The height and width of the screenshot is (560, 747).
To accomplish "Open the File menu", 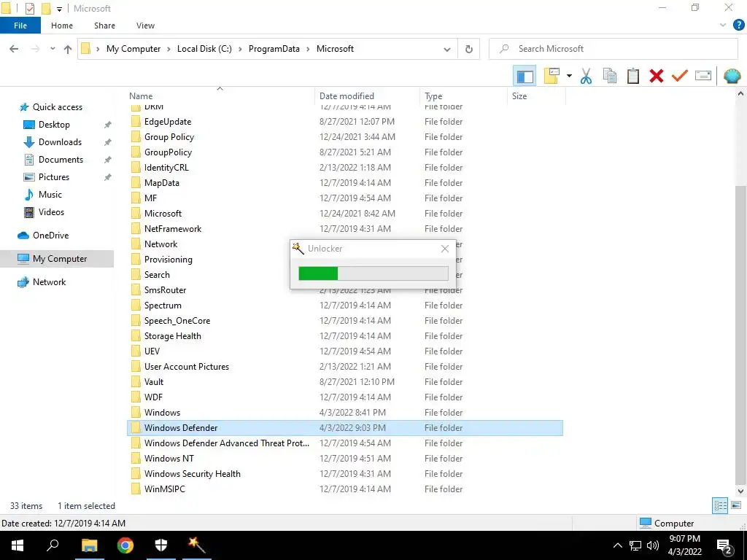I will 20,26.
